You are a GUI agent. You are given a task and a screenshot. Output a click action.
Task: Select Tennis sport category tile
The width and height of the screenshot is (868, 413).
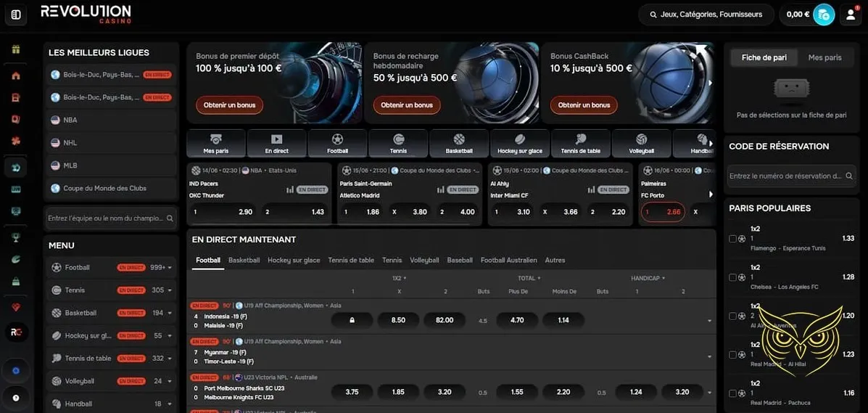click(x=399, y=144)
